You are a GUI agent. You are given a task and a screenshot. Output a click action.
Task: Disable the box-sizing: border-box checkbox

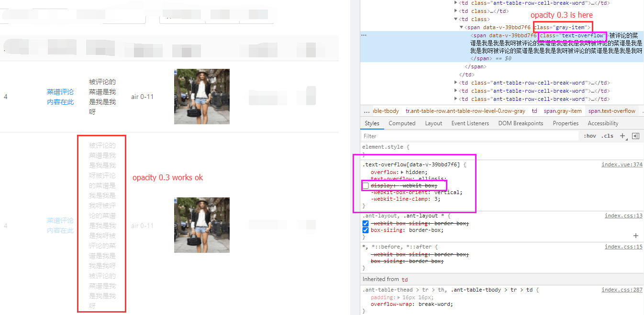point(366,229)
